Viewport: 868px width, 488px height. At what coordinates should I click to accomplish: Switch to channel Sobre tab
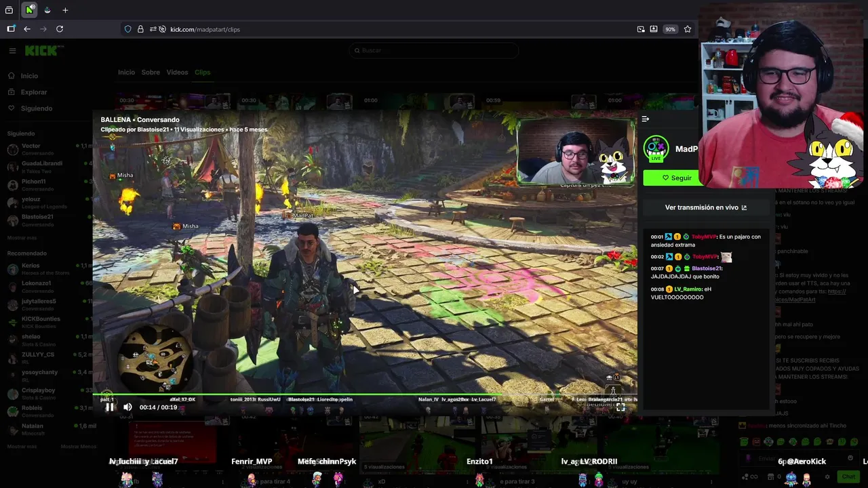[x=151, y=73]
